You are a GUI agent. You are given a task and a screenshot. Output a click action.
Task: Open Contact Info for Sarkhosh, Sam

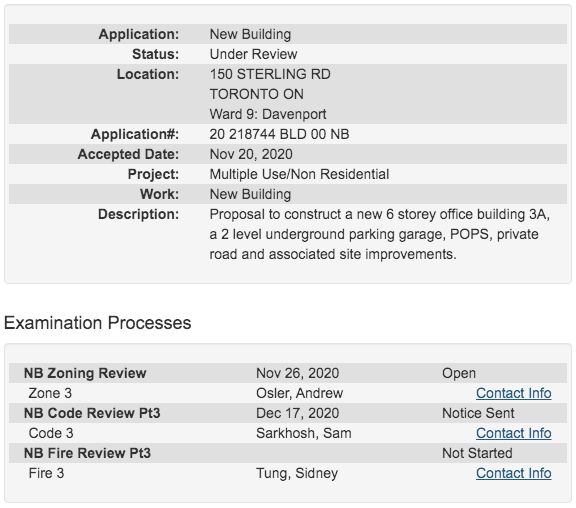point(514,433)
